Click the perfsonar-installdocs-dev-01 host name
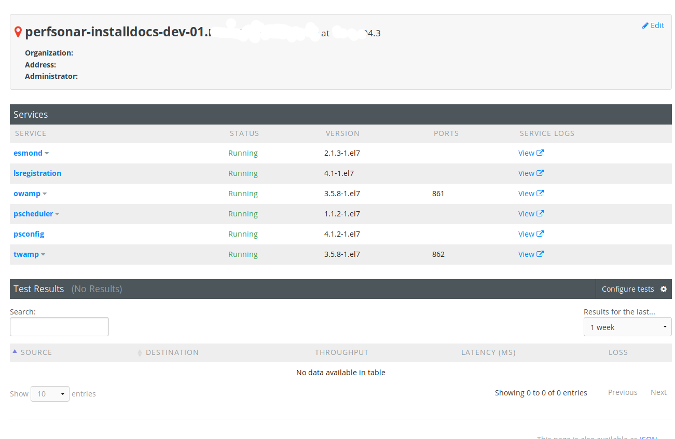 coord(118,32)
